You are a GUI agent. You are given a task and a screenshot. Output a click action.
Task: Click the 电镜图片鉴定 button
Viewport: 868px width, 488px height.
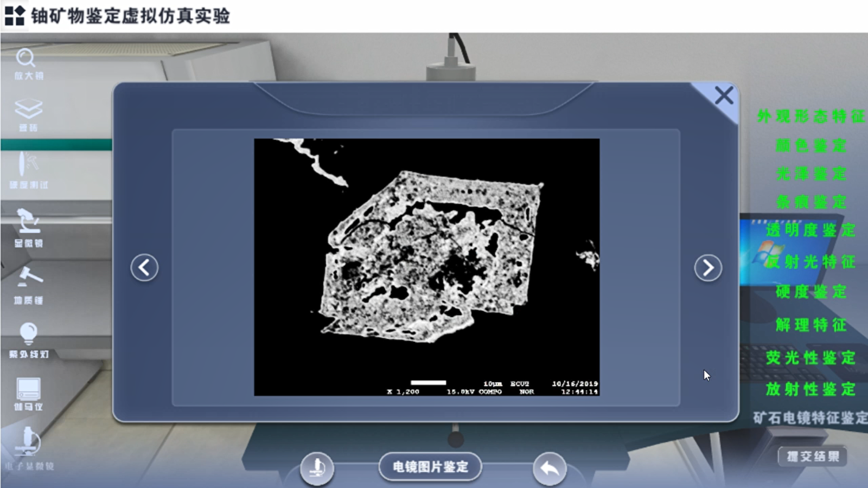tap(430, 467)
